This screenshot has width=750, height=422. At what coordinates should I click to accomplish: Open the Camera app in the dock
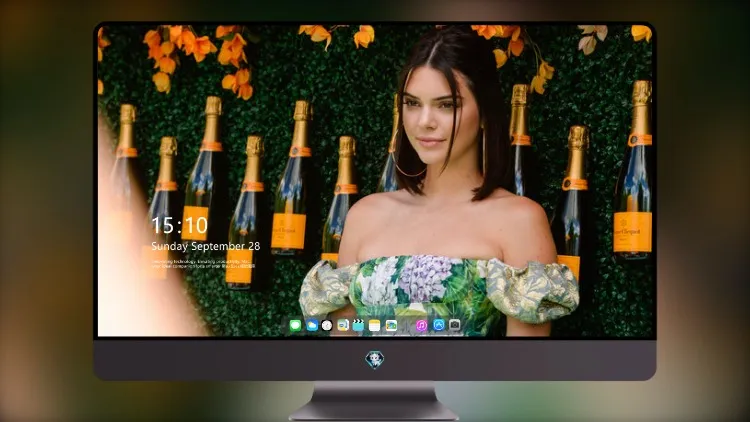tap(455, 325)
